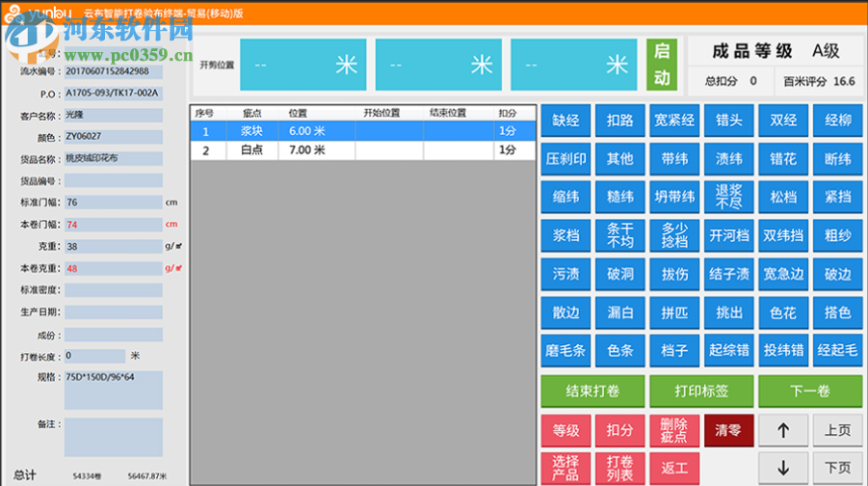Select the 投纬错 defect button
This screenshot has height=486, width=868.
(x=783, y=350)
